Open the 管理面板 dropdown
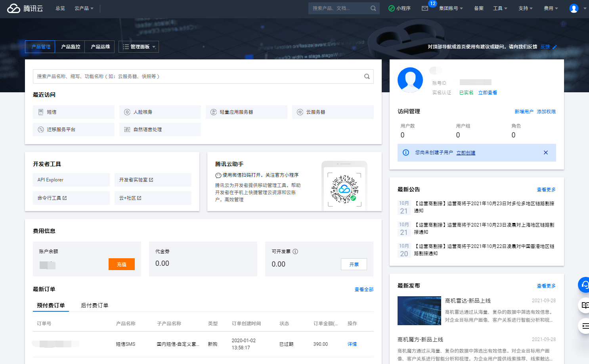Screen dimensions: 589x364 pyautogui.click(x=139, y=47)
